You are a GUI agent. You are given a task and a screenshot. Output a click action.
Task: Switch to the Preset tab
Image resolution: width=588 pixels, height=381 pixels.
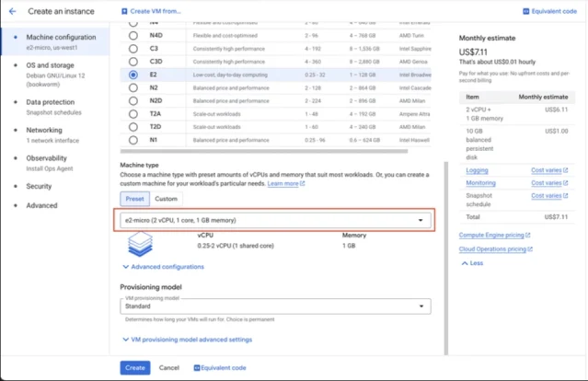pyautogui.click(x=134, y=199)
